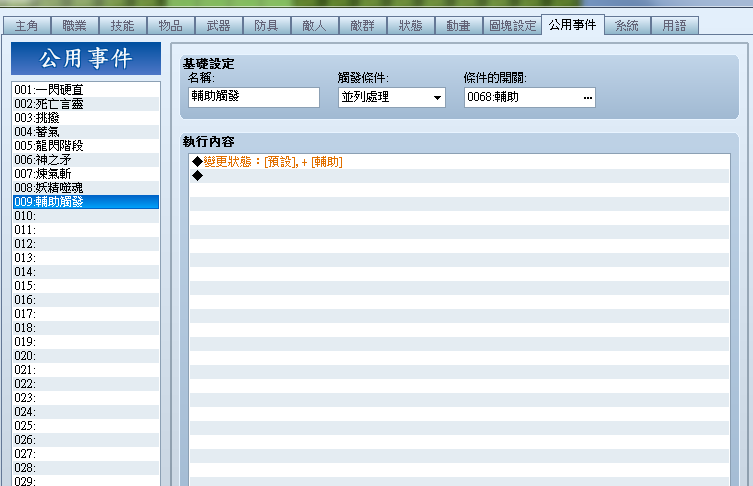Select empty event slot 017
Viewport: 753px width, 486px height.
click(x=86, y=314)
